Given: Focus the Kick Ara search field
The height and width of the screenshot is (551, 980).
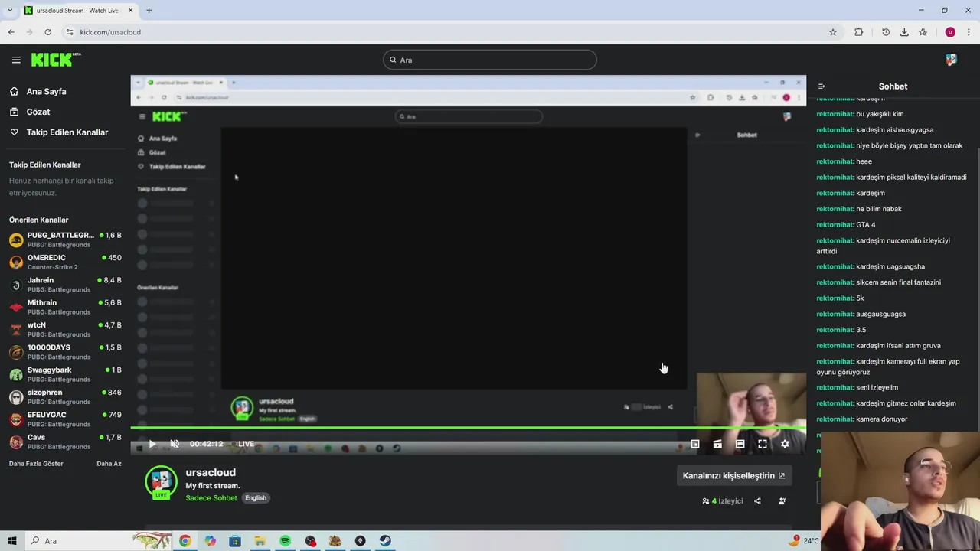Looking at the screenshot, I should [x=490, y=60].
